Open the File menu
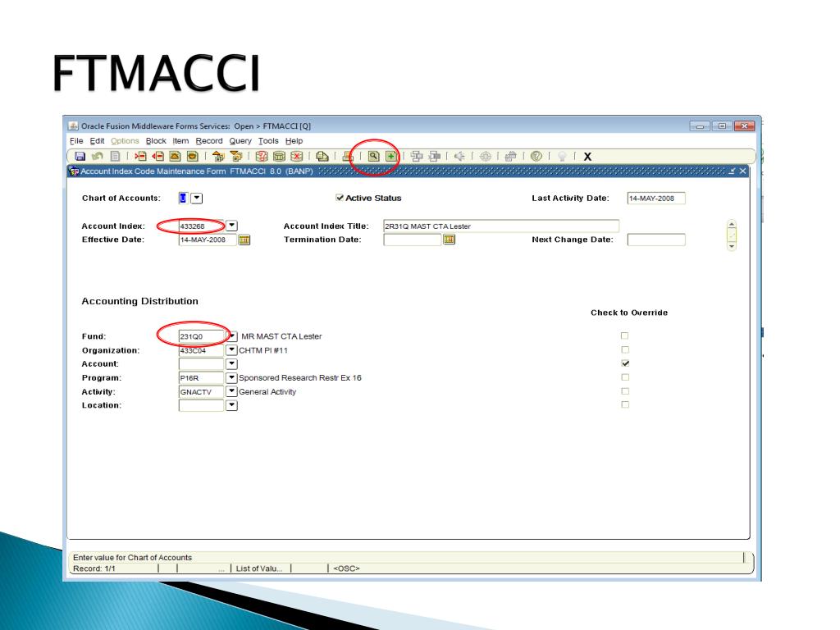 (x=76, y=141)
